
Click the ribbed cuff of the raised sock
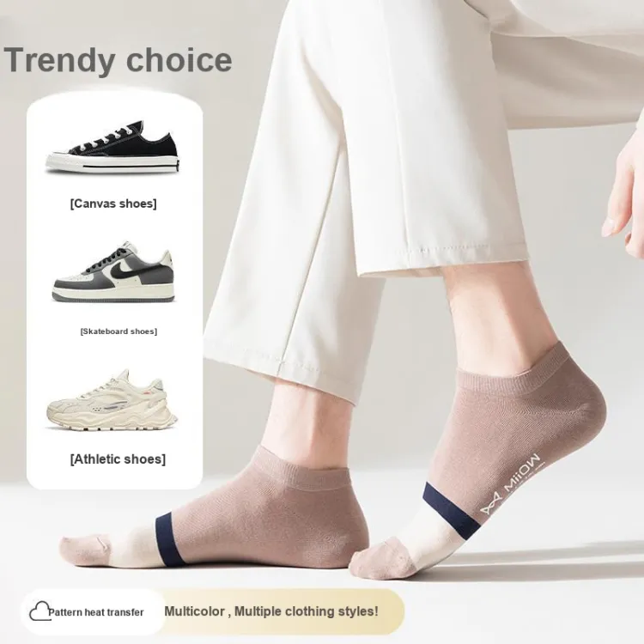509,363
